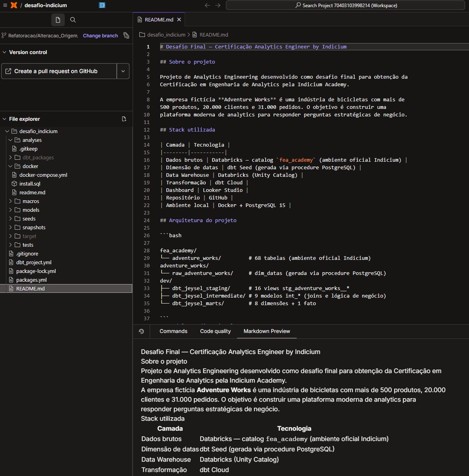Screen dimensions: 469x476
Task: Copy the branch name icon
Action: click(x=126, y=35)
